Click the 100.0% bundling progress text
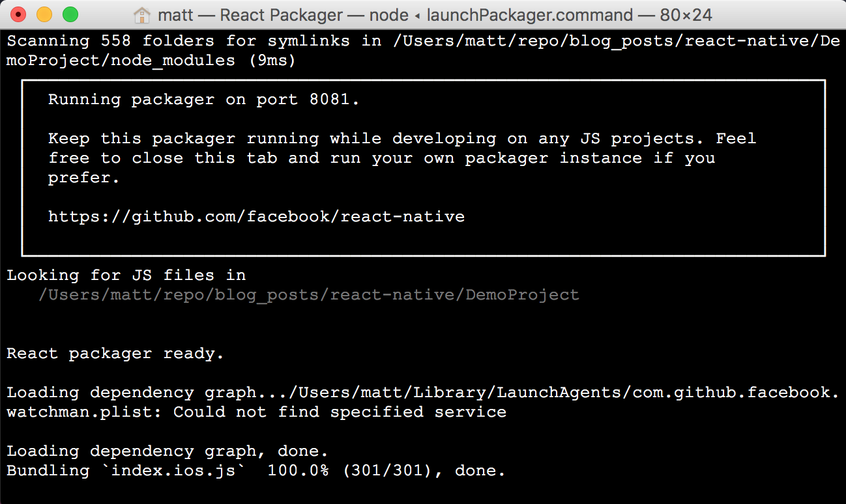 click(x=298, y=471)
